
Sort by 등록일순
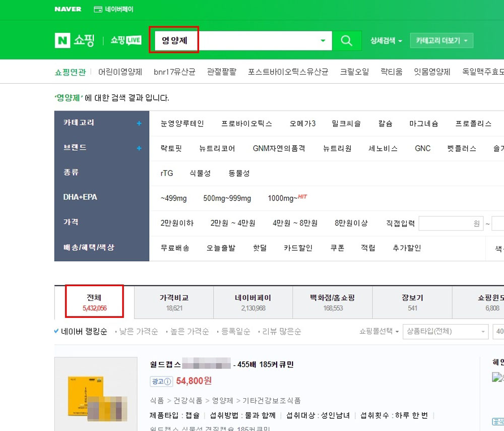tap(235, 331)
